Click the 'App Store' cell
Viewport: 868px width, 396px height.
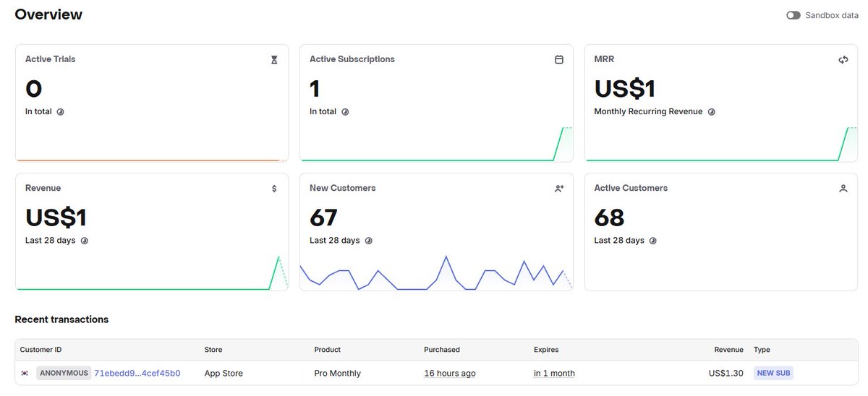point(224,374)
